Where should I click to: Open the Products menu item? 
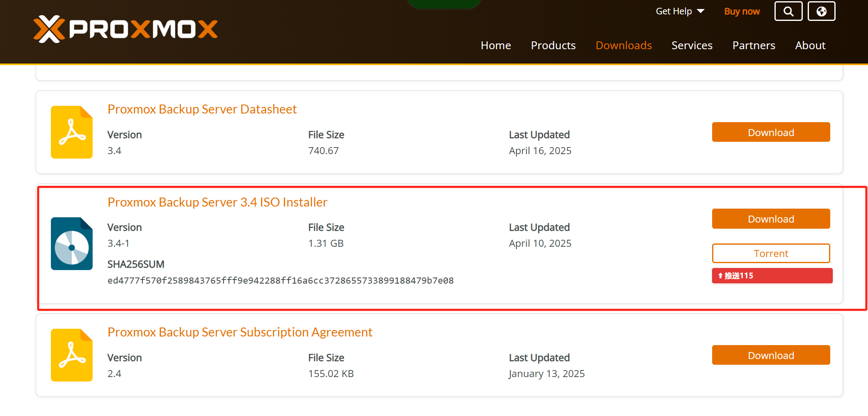(553, 45)
